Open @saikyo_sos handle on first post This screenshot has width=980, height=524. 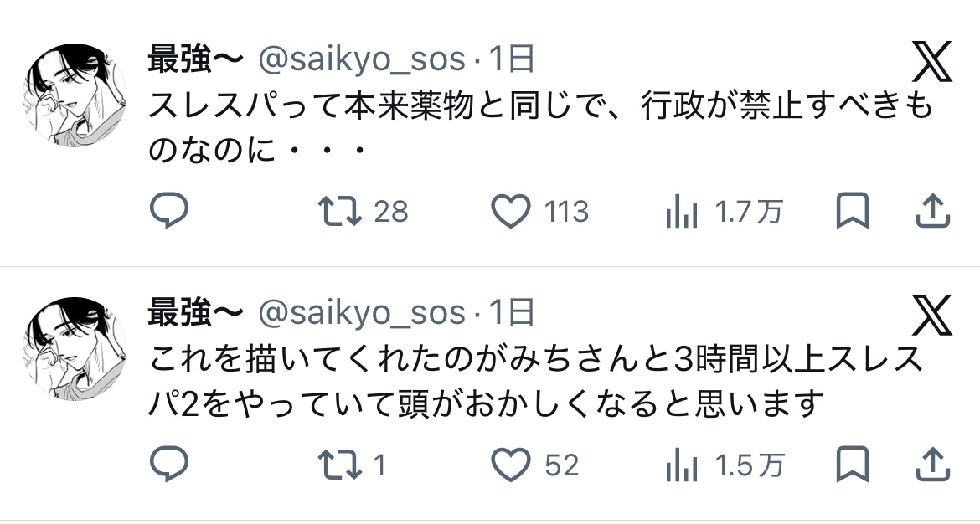pyautogui.click(x=361, y=59)
